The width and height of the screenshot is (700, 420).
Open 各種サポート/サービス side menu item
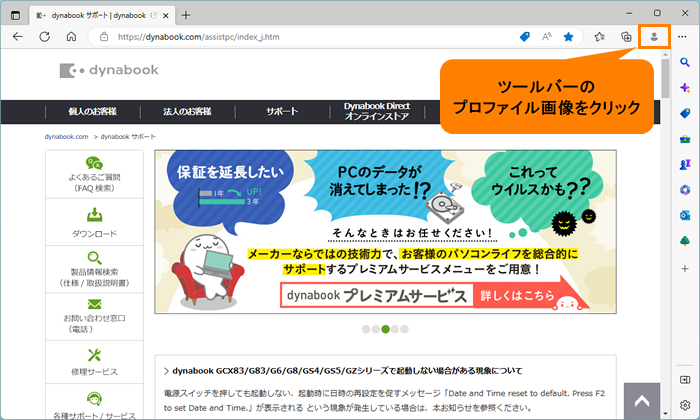[x=94, y=404]
